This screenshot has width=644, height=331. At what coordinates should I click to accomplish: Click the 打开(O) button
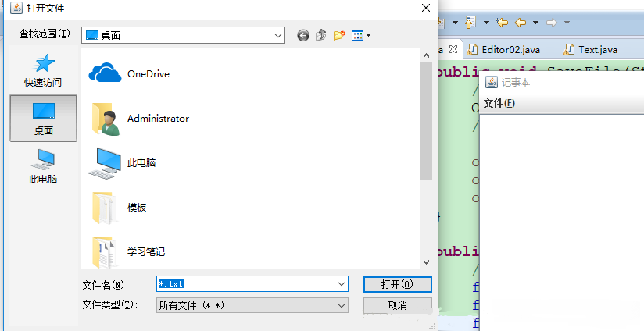coord(397,284)
